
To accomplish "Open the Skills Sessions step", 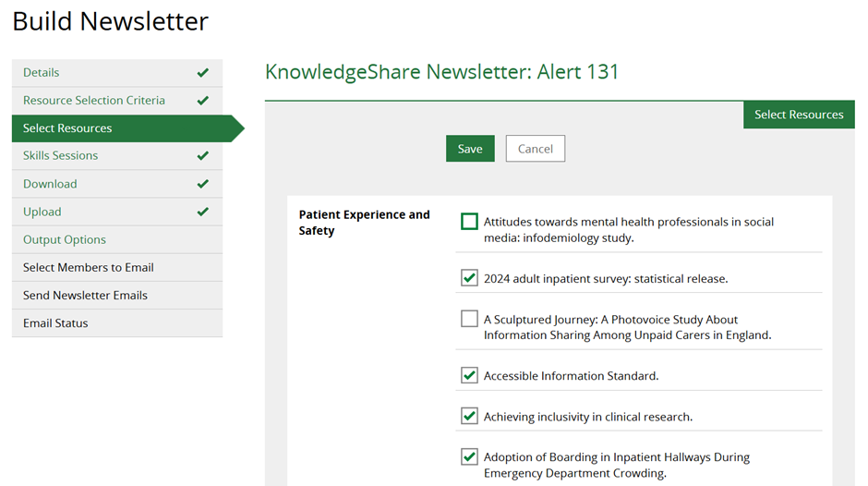I will [x=117, y=156].
